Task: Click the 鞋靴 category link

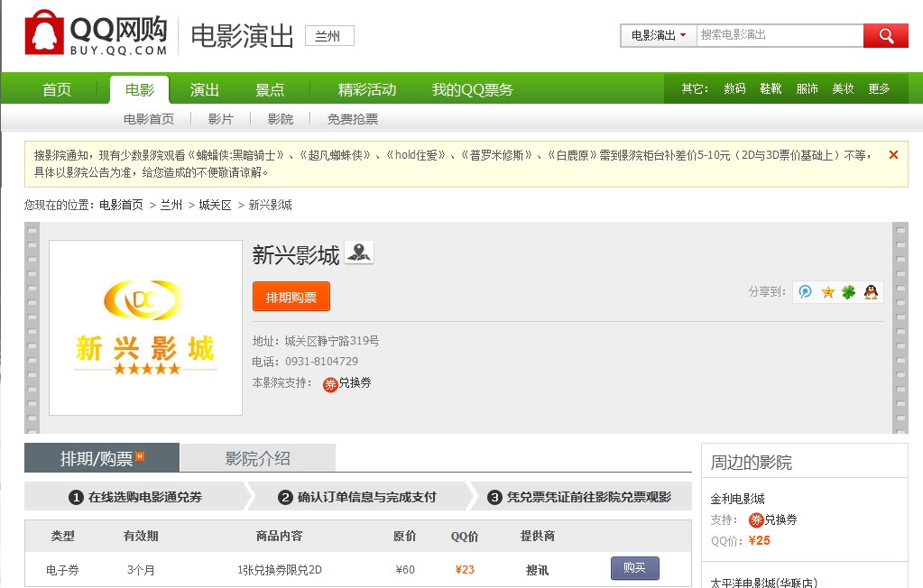Action: click(771, 89)
